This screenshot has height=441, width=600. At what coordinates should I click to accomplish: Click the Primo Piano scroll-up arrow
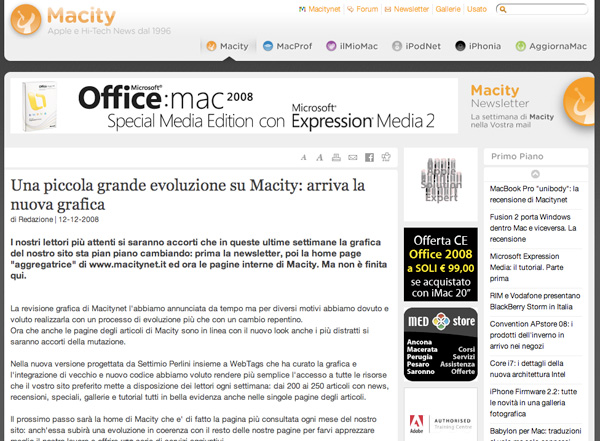point(535,174)
